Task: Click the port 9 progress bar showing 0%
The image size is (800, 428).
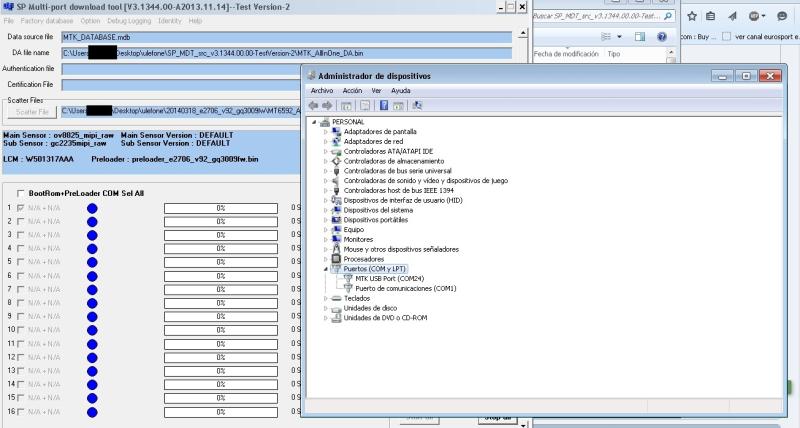Action: (221, 316)
